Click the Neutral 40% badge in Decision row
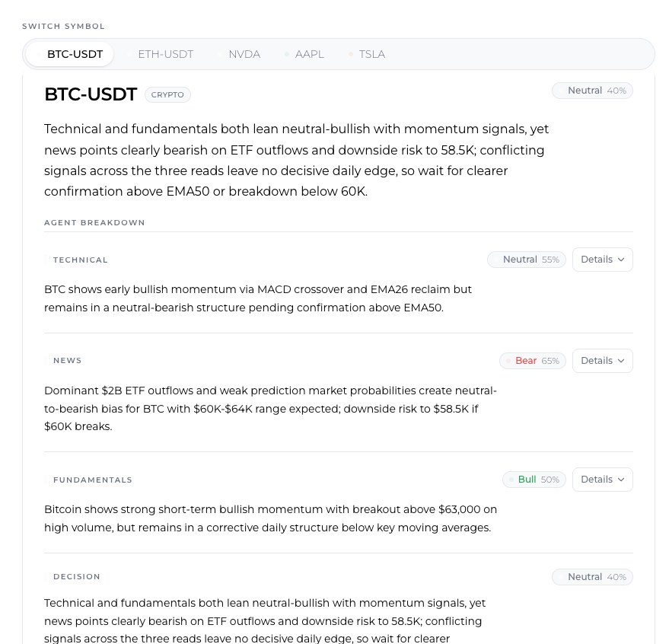Screen dimensions: 669x644 click(x=592, y=577)
